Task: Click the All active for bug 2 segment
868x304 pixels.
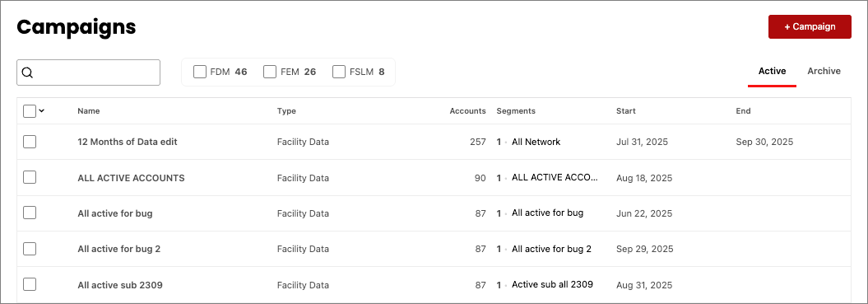Action: pyautogui.click(x=551, y=249)
